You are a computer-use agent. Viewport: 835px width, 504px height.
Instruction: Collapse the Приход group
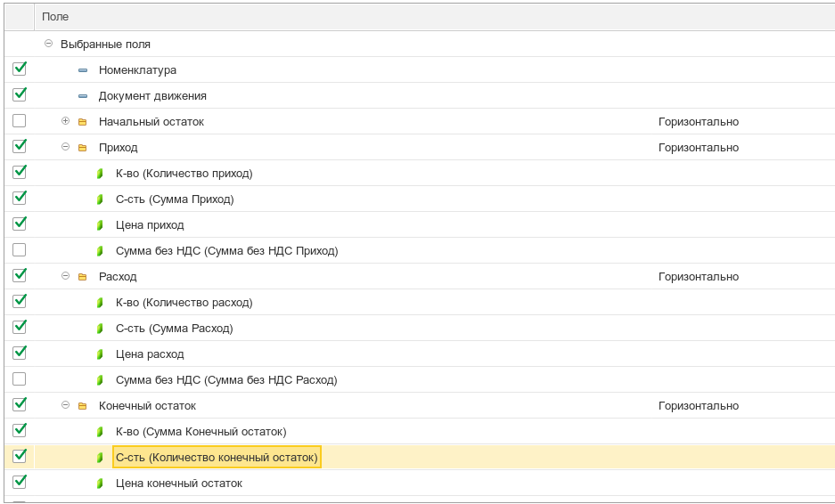click(x=66, y=147)
